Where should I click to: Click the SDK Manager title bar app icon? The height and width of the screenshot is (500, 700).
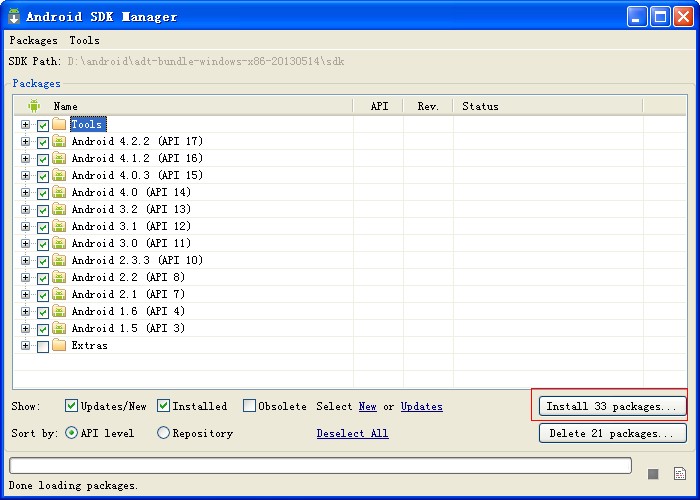(14, 17)
